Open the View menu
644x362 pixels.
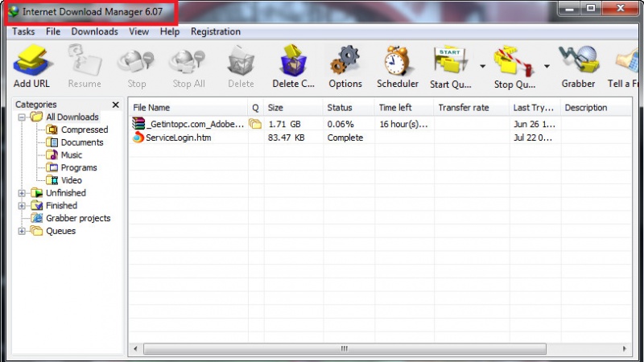(x=138, y=31)
